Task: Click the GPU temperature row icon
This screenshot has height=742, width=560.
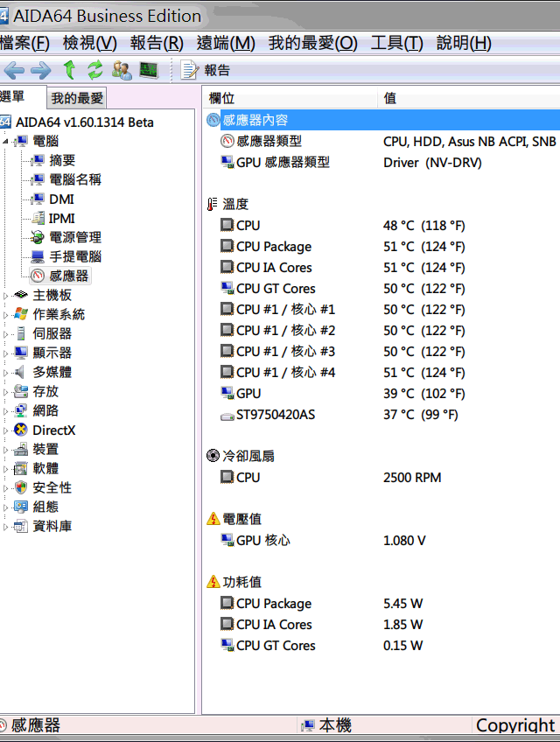Action: coord(227,393)
